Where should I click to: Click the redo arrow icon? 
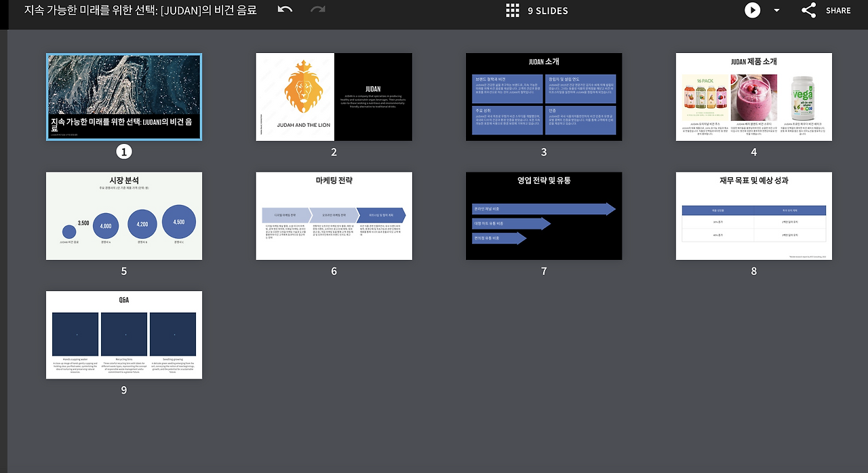tap(317, 10)
